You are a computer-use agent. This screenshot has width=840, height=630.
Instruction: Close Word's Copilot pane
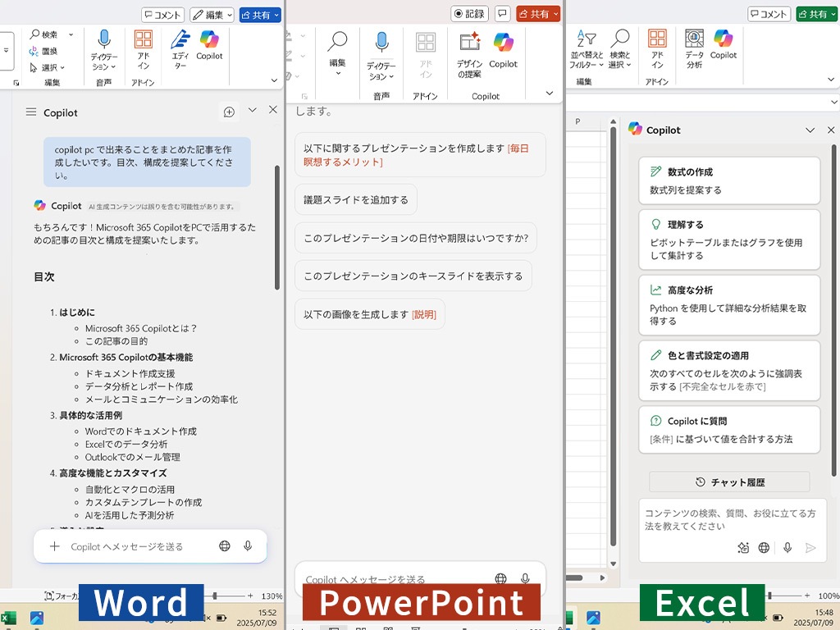(x=272, y=109)
